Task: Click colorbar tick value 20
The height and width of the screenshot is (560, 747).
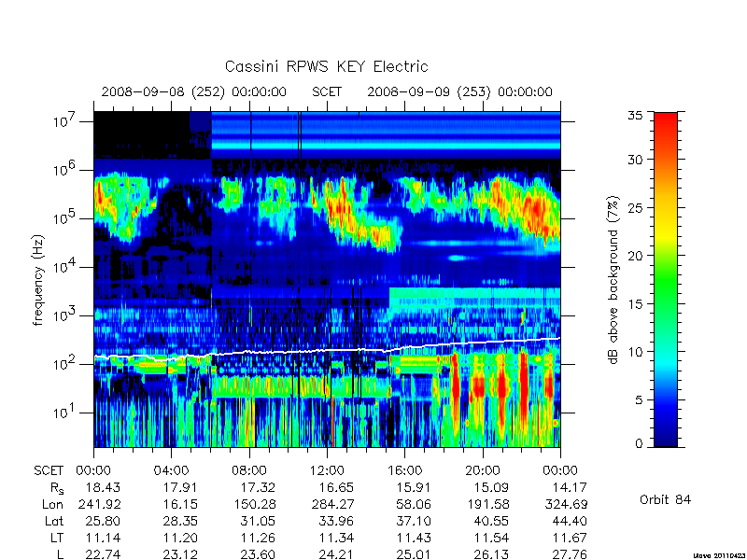Action: [636, 256]
